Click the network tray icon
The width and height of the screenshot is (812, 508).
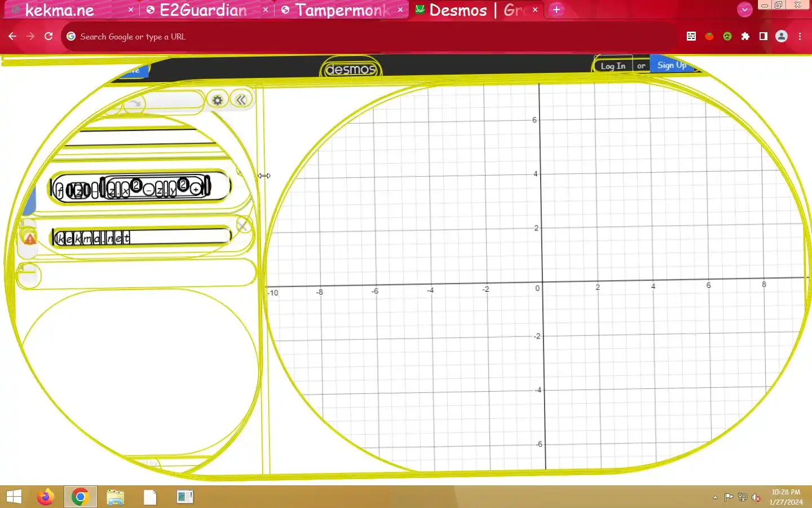(x=743, y=497)
